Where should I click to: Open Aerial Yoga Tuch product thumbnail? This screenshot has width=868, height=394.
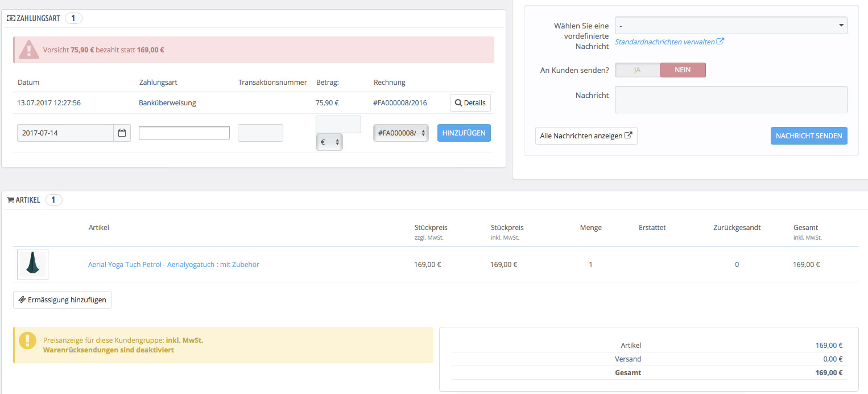click(32, 264)
